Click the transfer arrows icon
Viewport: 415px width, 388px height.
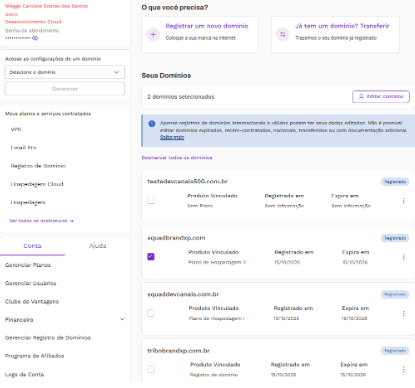pyautogui.click(x=283, y=34)
